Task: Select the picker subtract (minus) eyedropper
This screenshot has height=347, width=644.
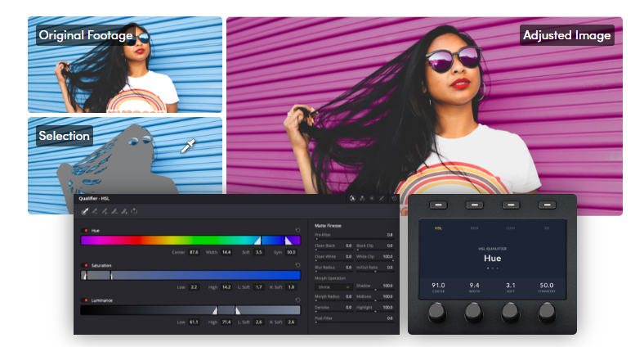Action: [x=95, y=211]
